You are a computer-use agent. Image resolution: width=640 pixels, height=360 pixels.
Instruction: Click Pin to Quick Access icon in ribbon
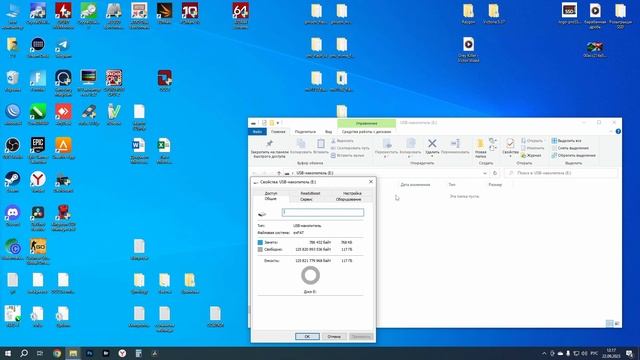[269, 144]
